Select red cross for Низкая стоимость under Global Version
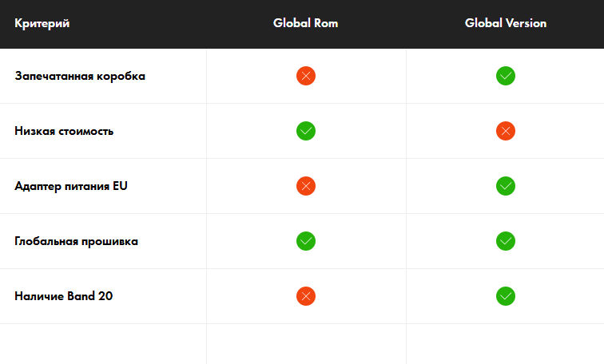 tap(506, 131)
